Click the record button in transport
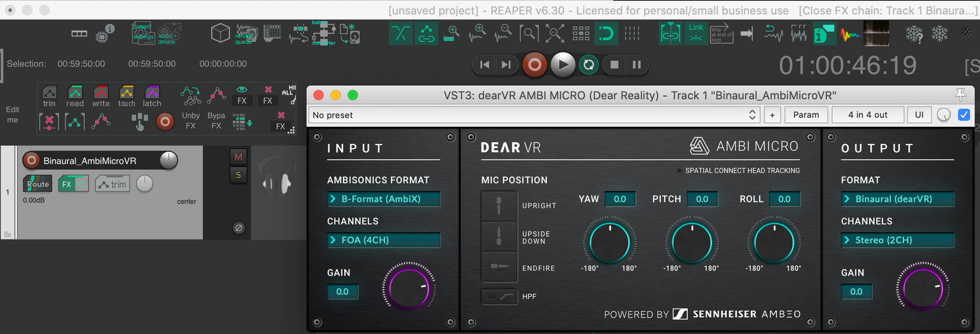Screen dimensions: 980x334 [534, 65]
